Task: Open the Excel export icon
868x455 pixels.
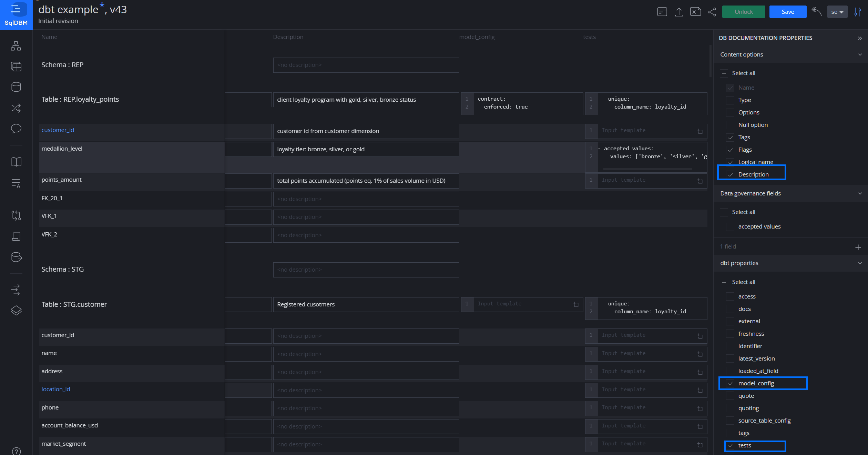Action: point(696,11)
